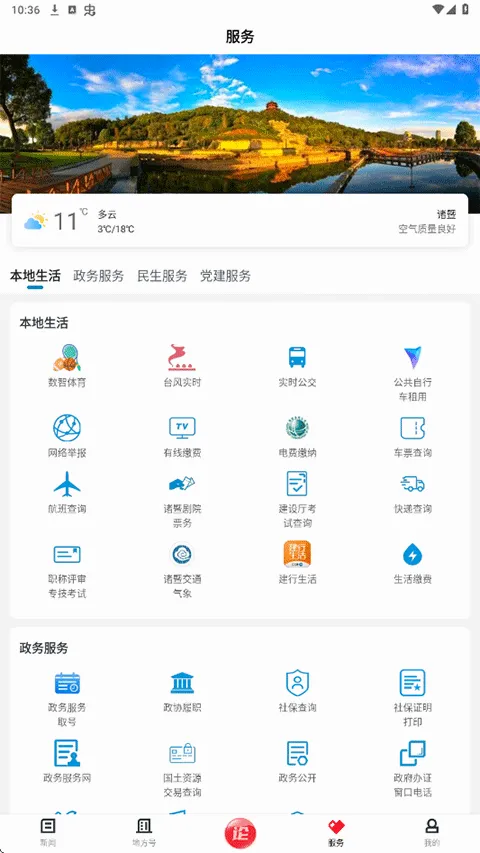This screenshot has width=480, height=853.
Task: Open the 政务服务网 portal
Action: [67, 761]
